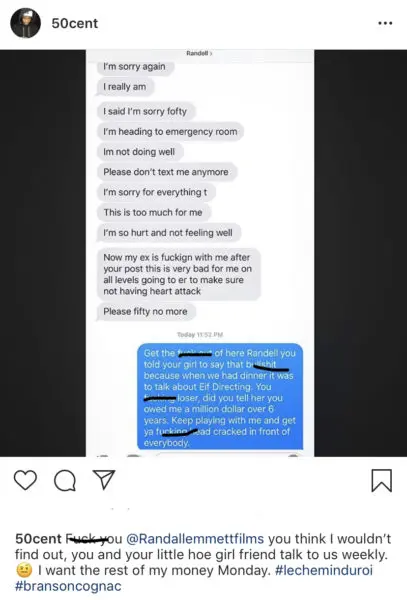The image size is (407, 600).
Task: Tap the "Please fifty no more" message bubble
Action: click(x=145, y=311)
